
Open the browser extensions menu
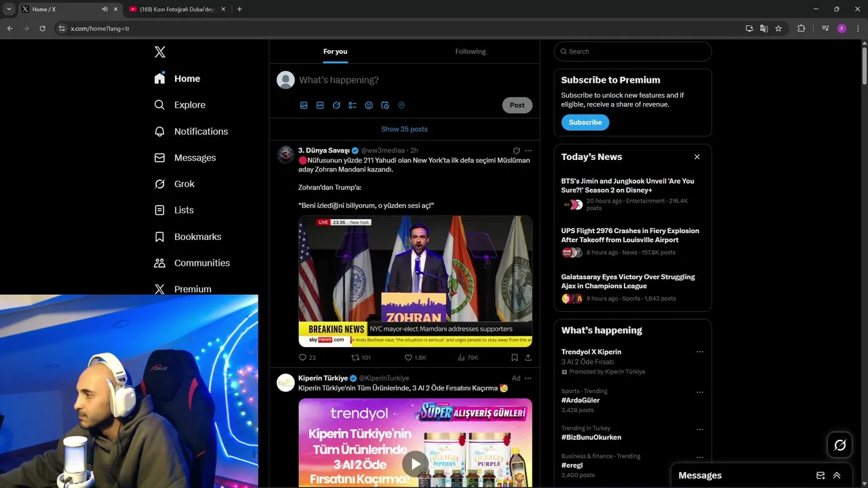click(x=801, y=28)
